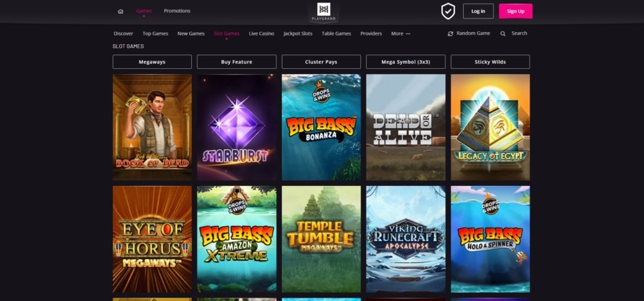
Task: Open the Starburst game tile
Action: [237, 127]
